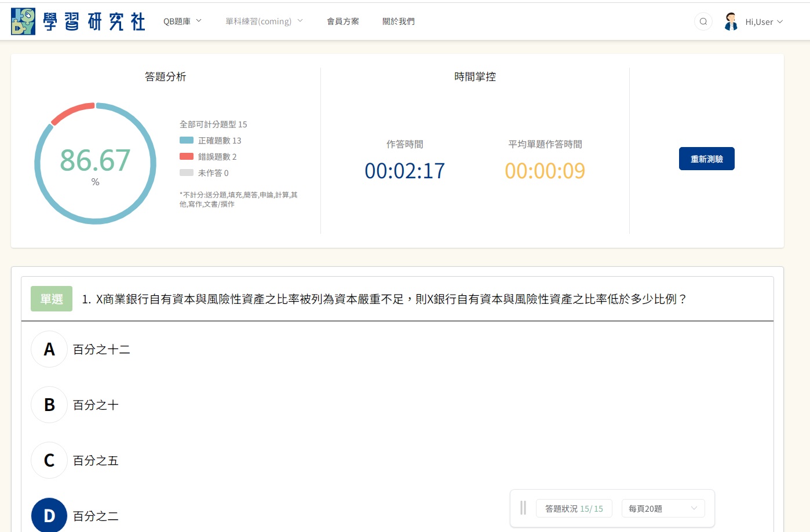Viewport: 810px width, 532px height.
Task: Click the 重新測驗 button
Action: 706,159
